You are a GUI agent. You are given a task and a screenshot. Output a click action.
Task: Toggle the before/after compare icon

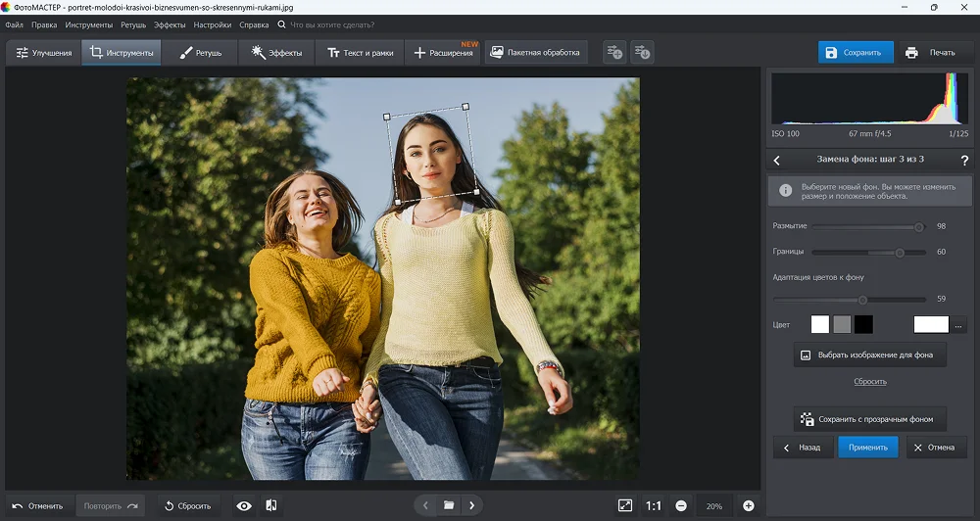pyautogui.click(x=271, y=505)
